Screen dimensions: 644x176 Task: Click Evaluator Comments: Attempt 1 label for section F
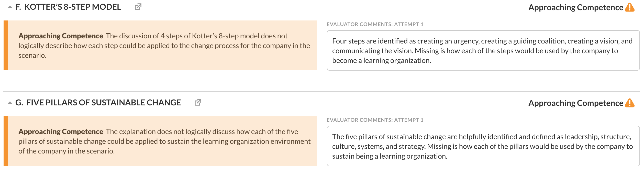375,24
